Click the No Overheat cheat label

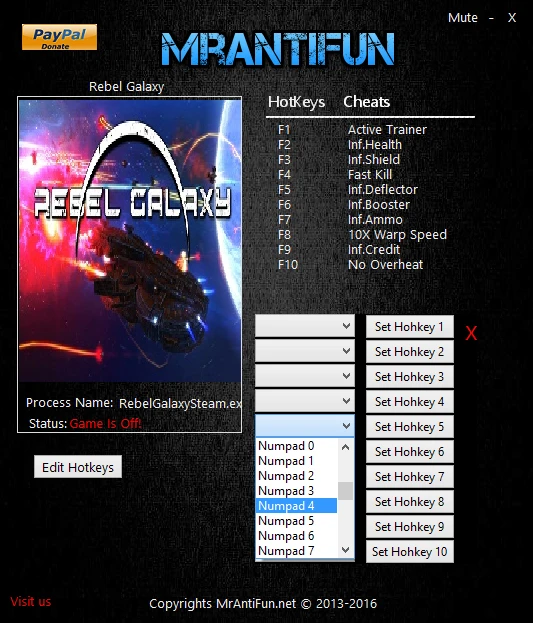pos(386,265)
